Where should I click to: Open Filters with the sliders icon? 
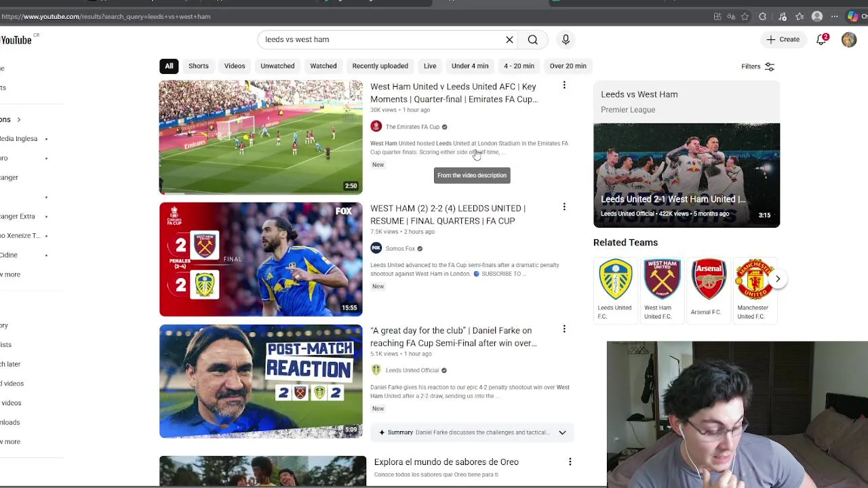click(x=758, y=66)
